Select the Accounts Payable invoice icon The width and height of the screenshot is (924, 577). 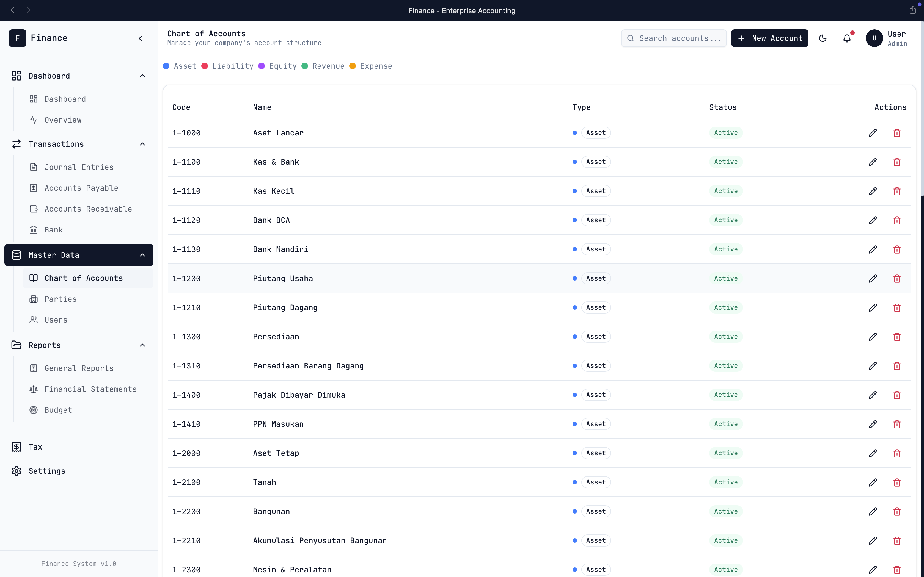pyautogui.click(x=34, y=188)
